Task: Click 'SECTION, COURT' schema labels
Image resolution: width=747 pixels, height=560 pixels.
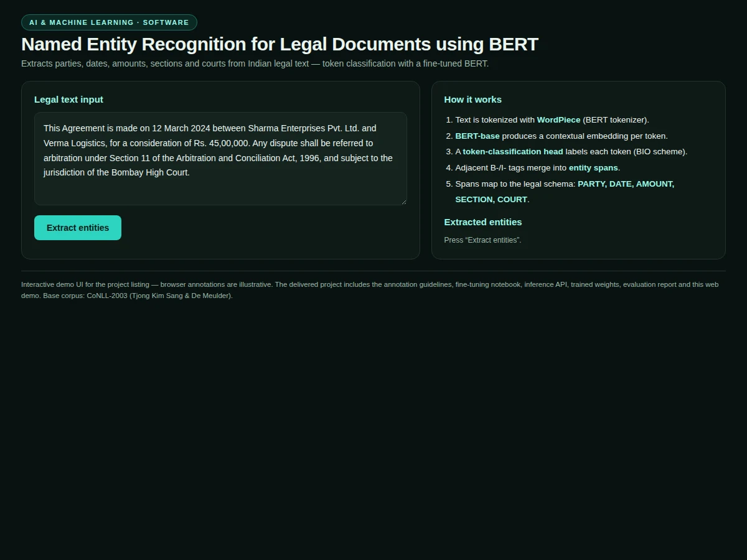Action: pos(491,200)
